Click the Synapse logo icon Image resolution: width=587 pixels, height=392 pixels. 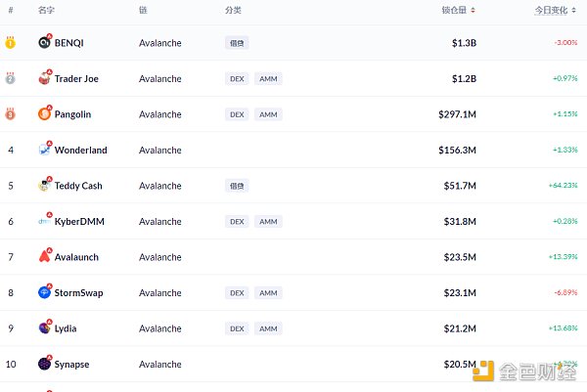click(x=44, y=364)
